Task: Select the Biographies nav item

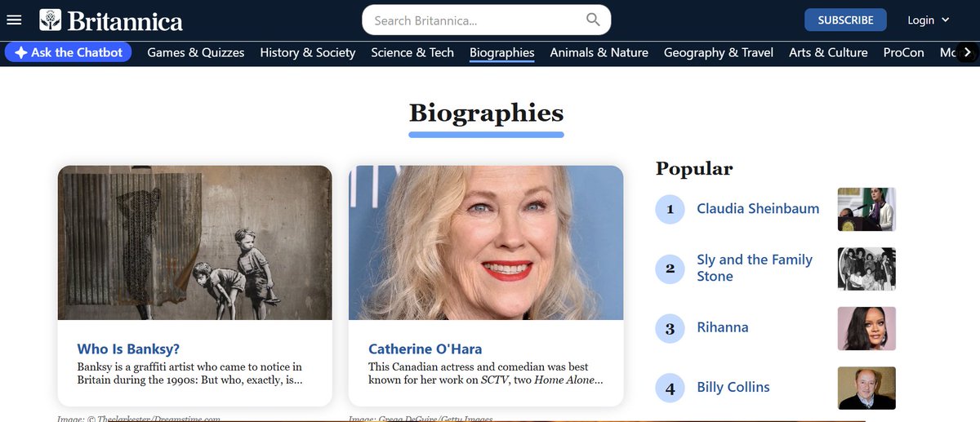Action: tap(502, 52)
